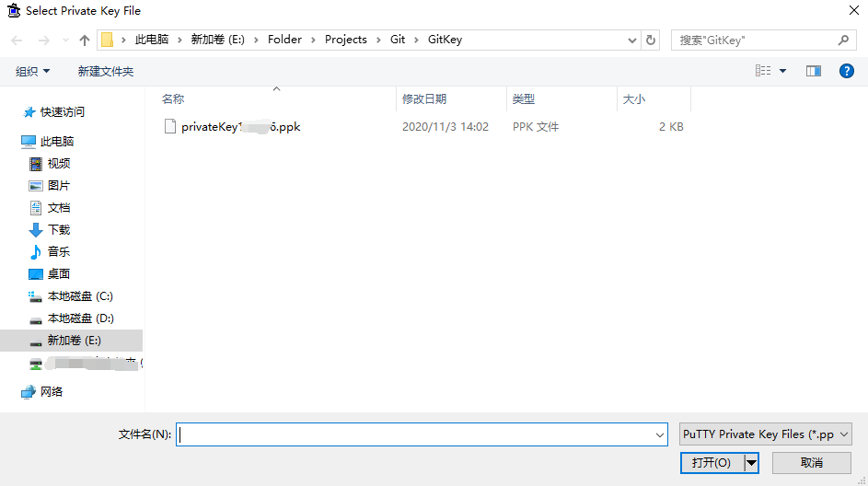Click the D: drive icon
The height and width of the screenshot is (486, 868).
click(x=35, y=320)
